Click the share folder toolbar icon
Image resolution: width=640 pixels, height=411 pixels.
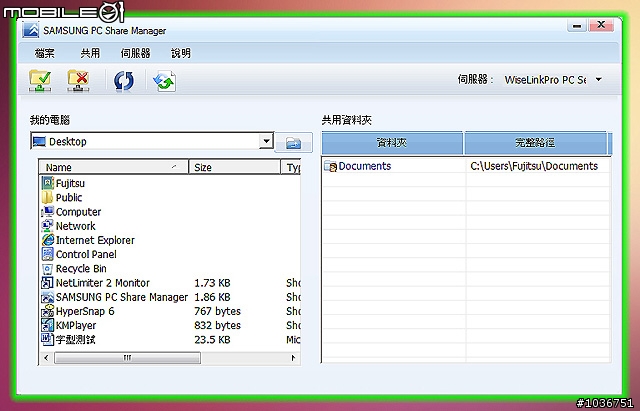tap(40, 80)
